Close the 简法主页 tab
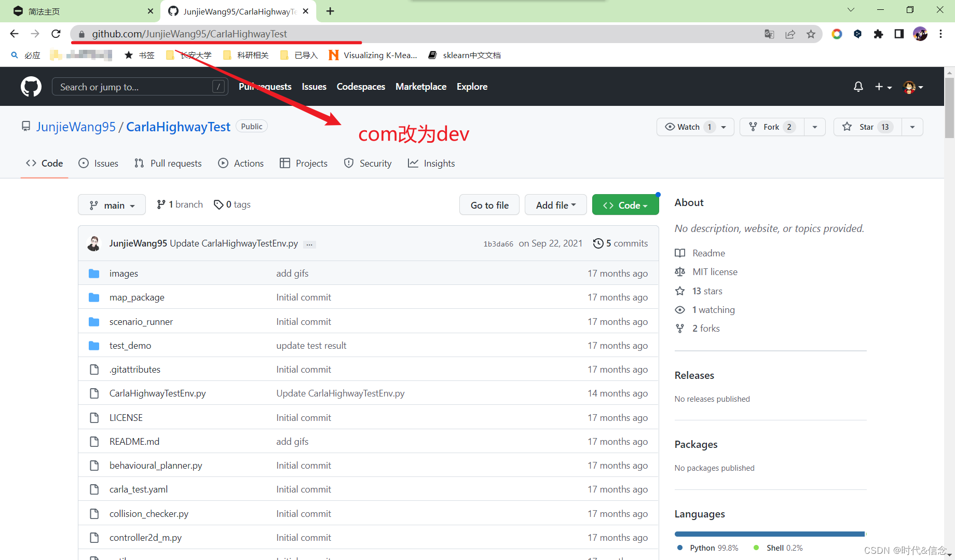 pos(151,11)
